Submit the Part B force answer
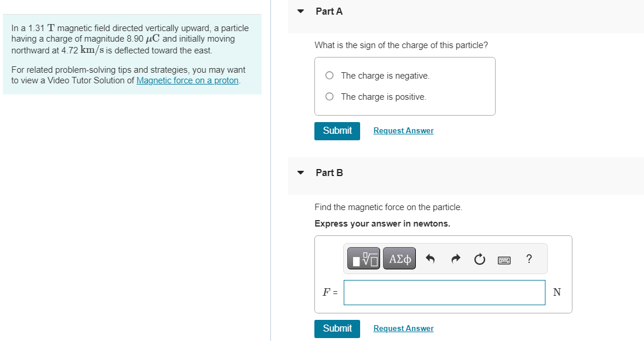This screenshot has width=644, height=341. [x=337, y=328]
